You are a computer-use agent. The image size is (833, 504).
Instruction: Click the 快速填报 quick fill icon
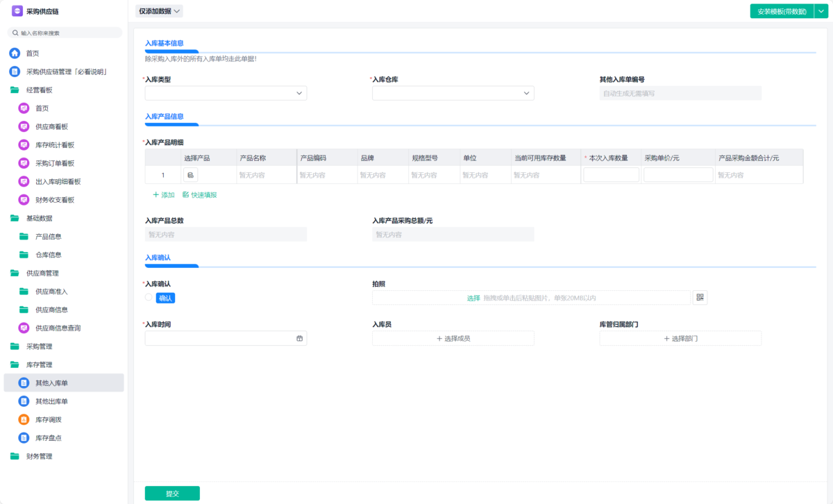[186, 195]
